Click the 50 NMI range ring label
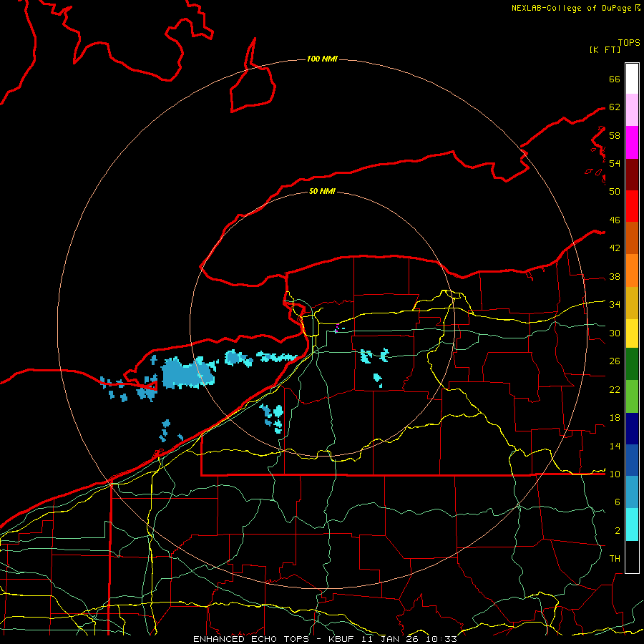 322,191
